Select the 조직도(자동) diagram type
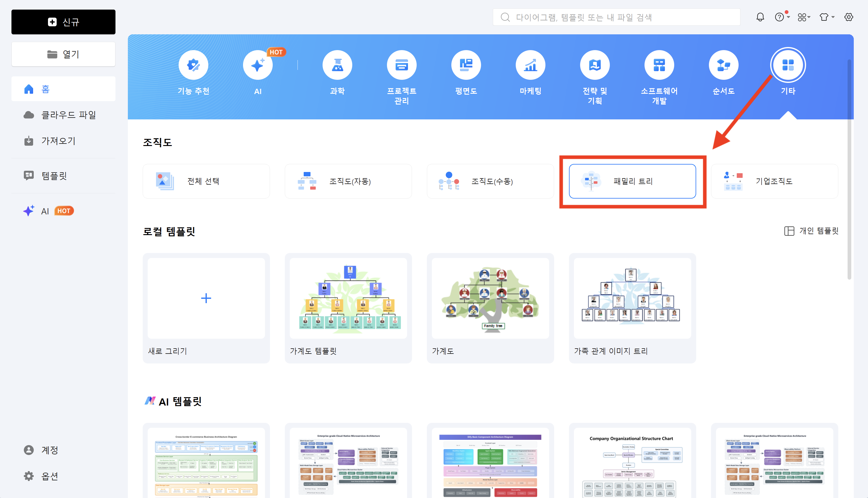 [348, 181]
